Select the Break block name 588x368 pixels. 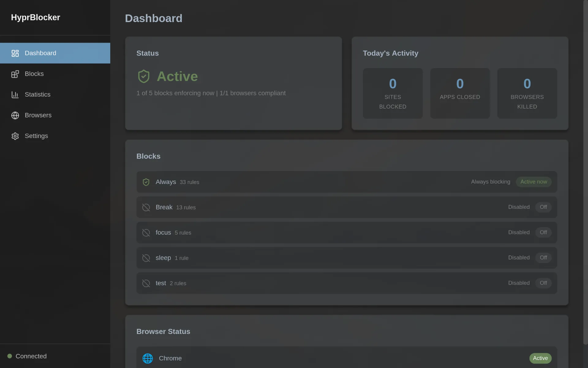164,207
